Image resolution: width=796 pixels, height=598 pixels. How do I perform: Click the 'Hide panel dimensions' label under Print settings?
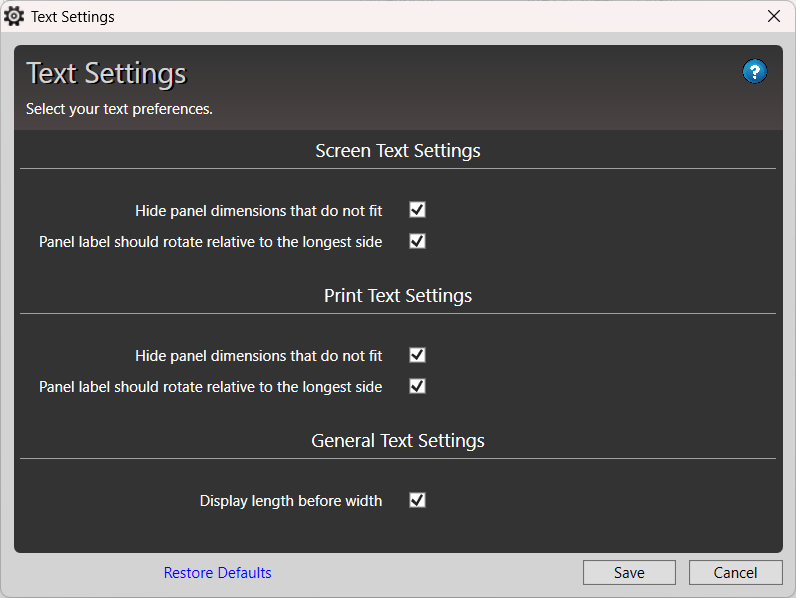[258, 356]
